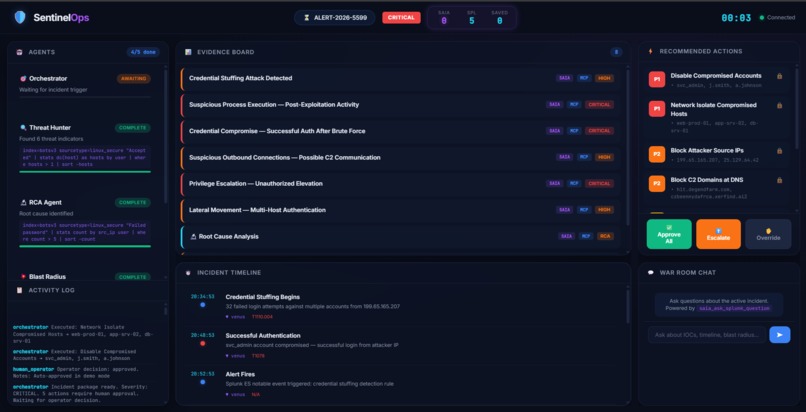Click the Agents panel scrollbar

coord(165,136)
